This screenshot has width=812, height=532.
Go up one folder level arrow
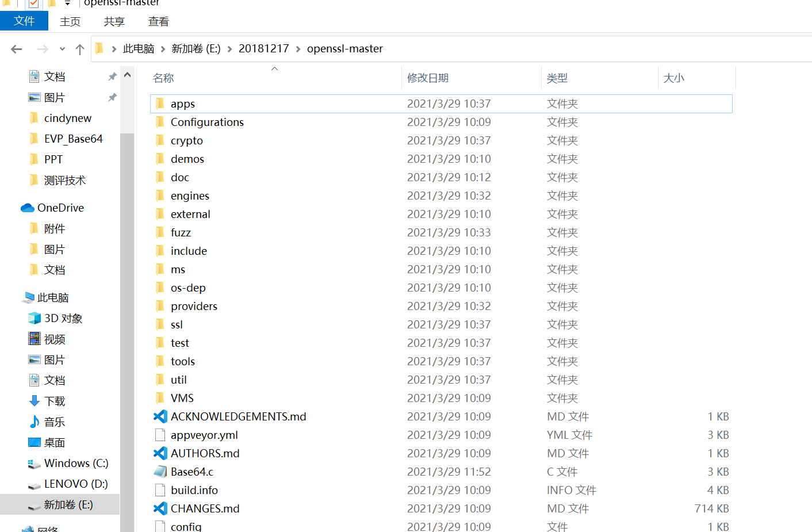[80, 49]
